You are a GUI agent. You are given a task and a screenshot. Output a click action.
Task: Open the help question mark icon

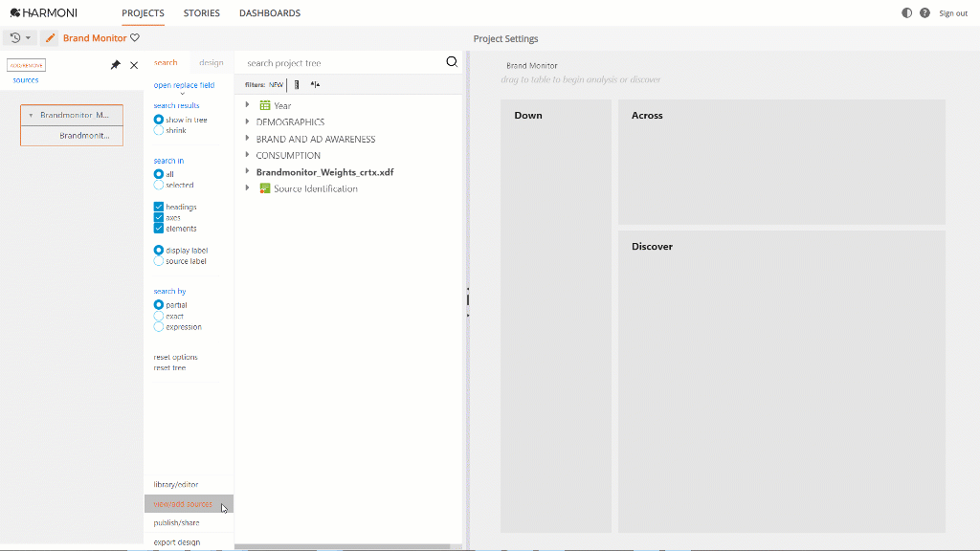[925, 13]
